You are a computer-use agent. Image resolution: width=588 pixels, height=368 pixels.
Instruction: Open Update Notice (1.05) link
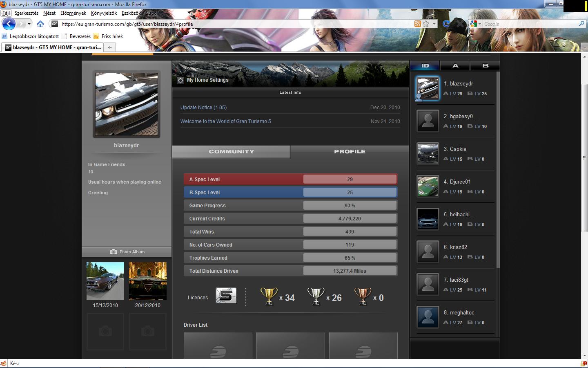[x=203, y=108]
